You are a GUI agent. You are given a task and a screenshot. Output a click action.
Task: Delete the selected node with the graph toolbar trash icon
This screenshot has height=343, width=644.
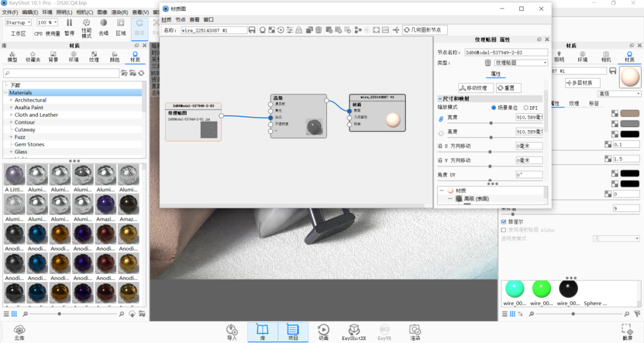click(318, 30)
